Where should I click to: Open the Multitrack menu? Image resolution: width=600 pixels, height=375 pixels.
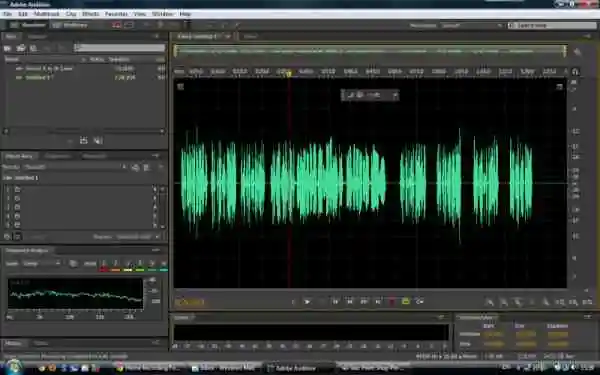(x=47, y=14)
